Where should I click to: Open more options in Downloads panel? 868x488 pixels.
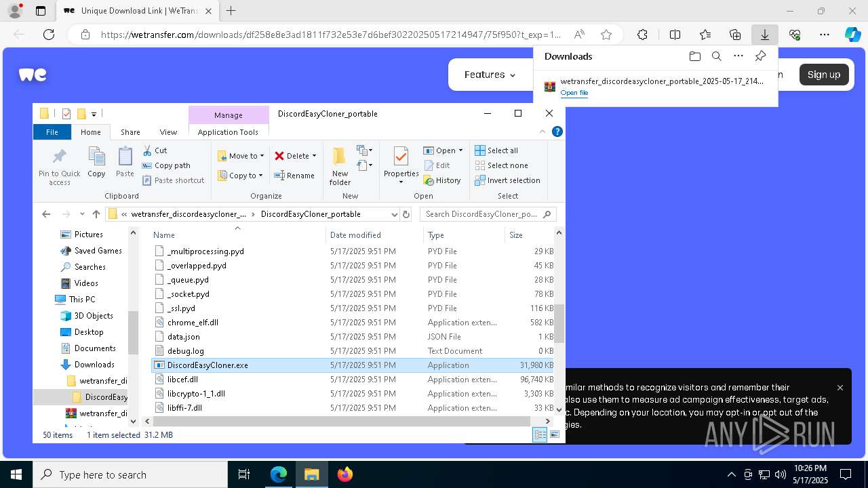[x=738, y=56]
